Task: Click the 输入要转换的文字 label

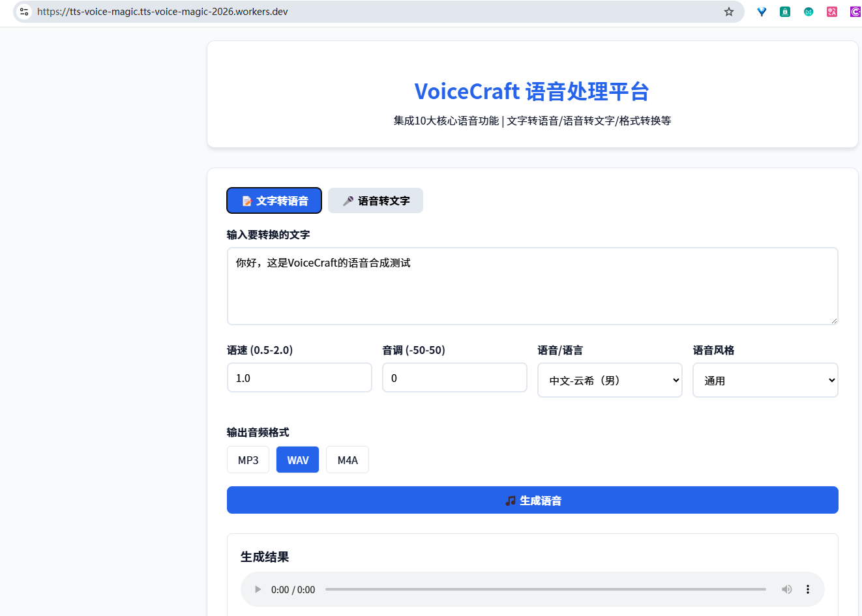Action: pos(268,235)
